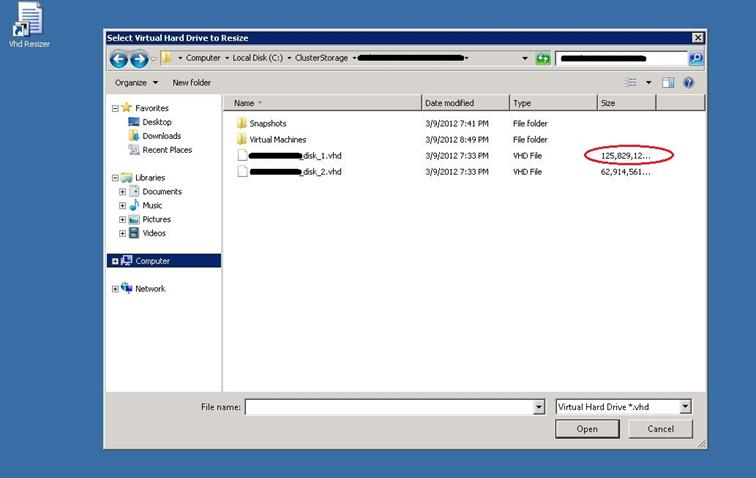Select the disk_1.vhd file icon
The width and height of the screenshot is (756, 478).
coord(241,156)
